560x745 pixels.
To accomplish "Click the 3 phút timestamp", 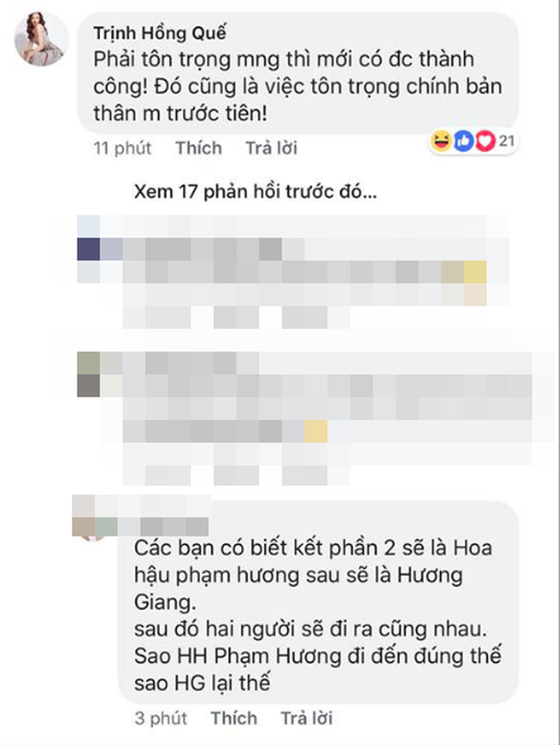I will tap(160, 718).
